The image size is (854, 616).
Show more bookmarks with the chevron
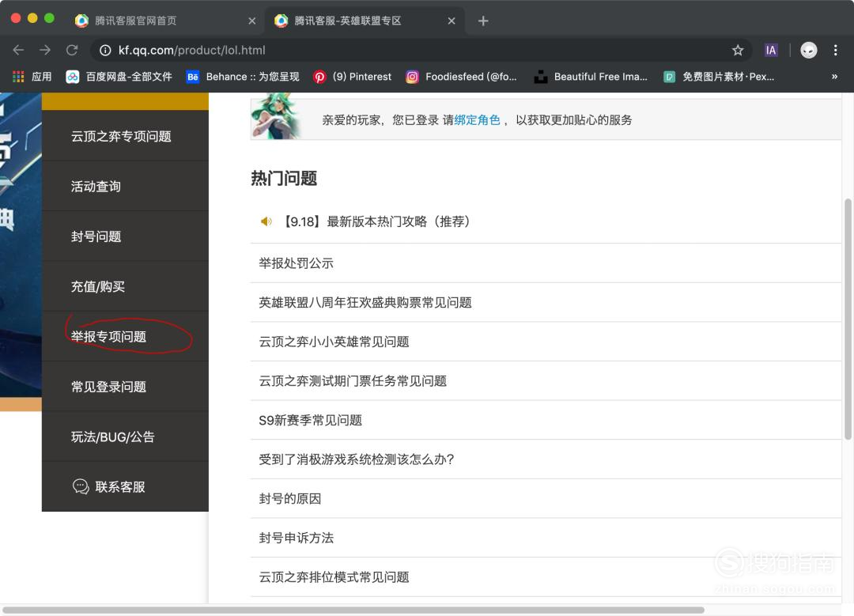click(x=834, y=77)
